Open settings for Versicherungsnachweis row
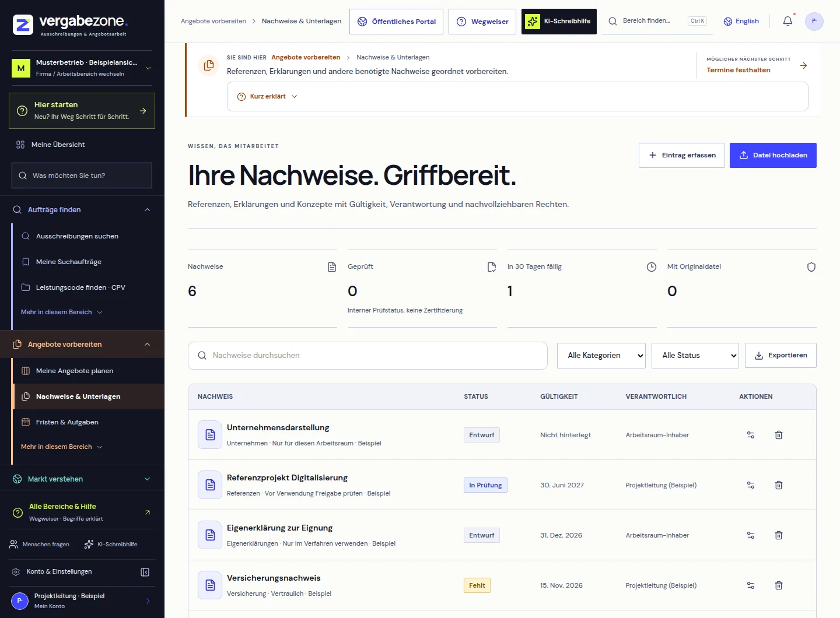The height and width of the screenshot is (618, 840). [x=751, y=585]
